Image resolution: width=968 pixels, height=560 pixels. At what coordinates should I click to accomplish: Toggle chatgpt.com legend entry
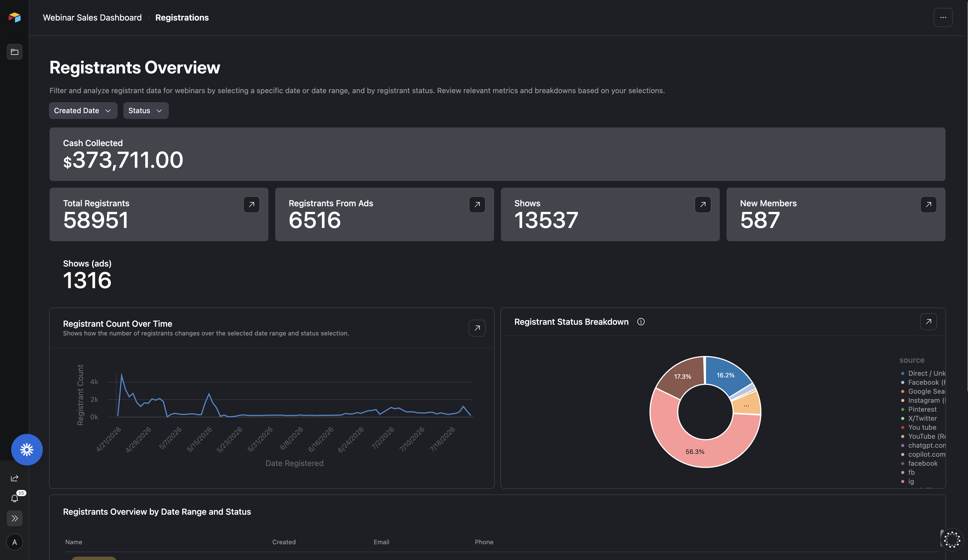click(x=924, y=445)
